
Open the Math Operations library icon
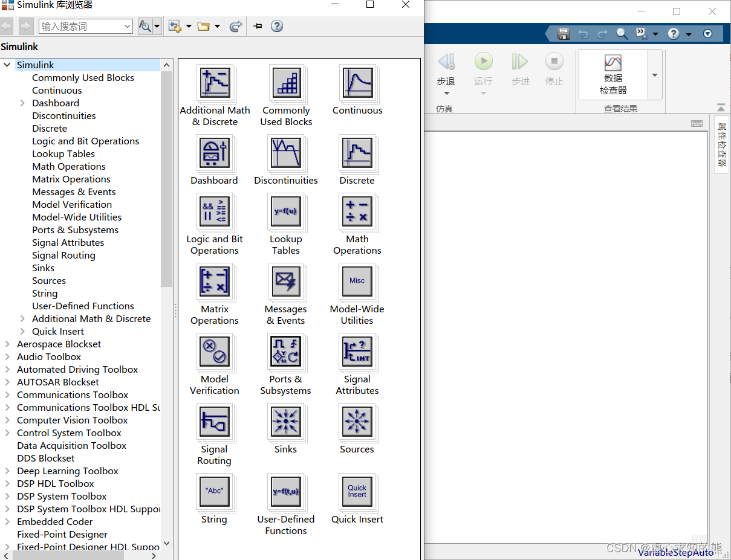coord(357,212)
